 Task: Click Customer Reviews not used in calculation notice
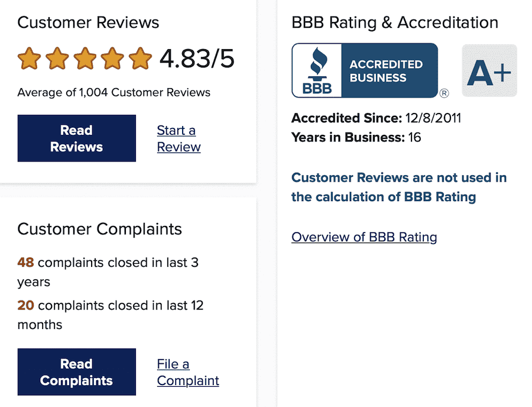click(x=399, y=187)
